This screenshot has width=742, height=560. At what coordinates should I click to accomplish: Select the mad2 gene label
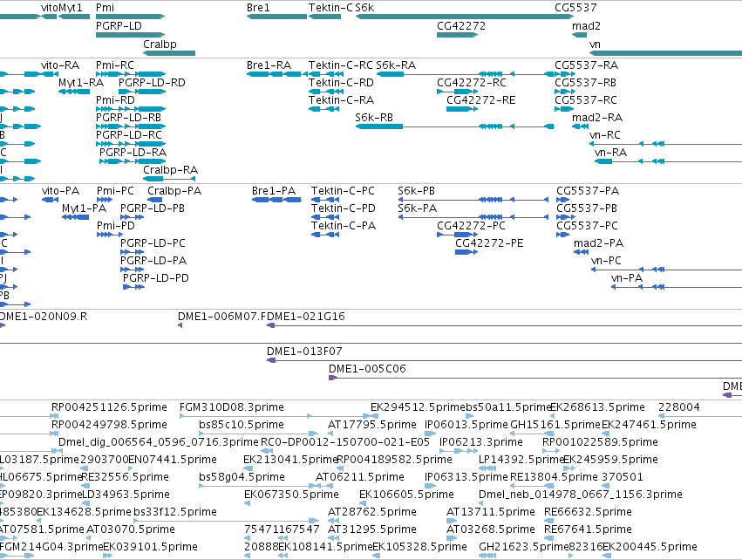click(x=586, y=26)
